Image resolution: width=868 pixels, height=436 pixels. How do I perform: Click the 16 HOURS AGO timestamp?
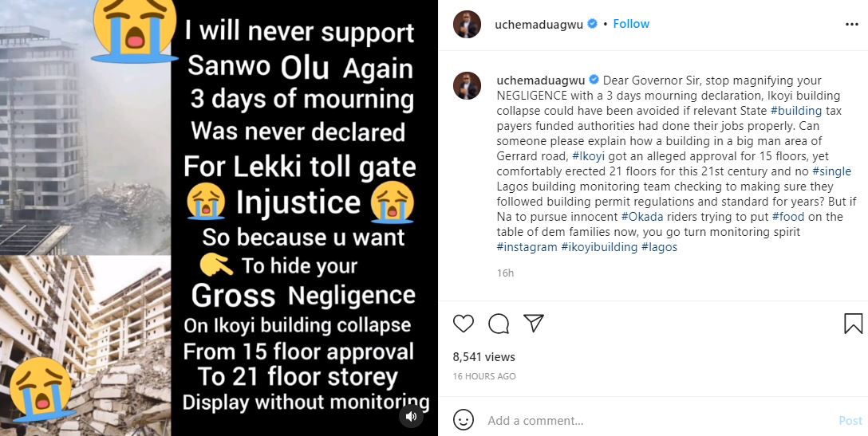484,376
